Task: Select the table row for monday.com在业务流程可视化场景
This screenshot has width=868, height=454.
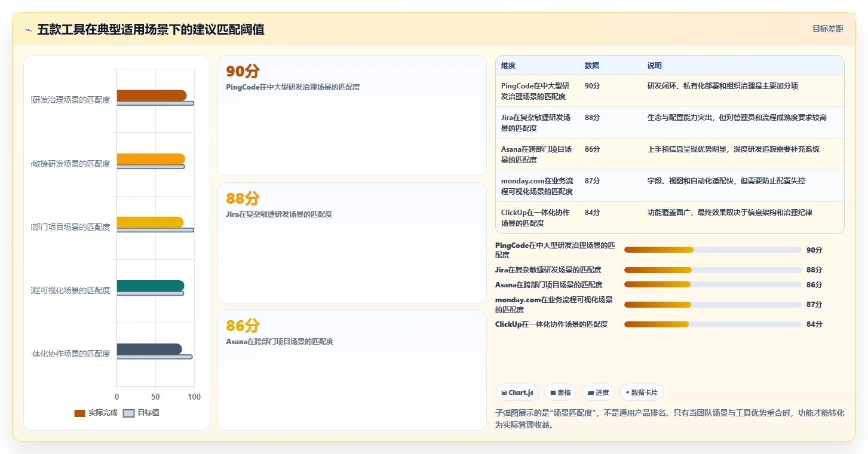Action: (670, 186)
